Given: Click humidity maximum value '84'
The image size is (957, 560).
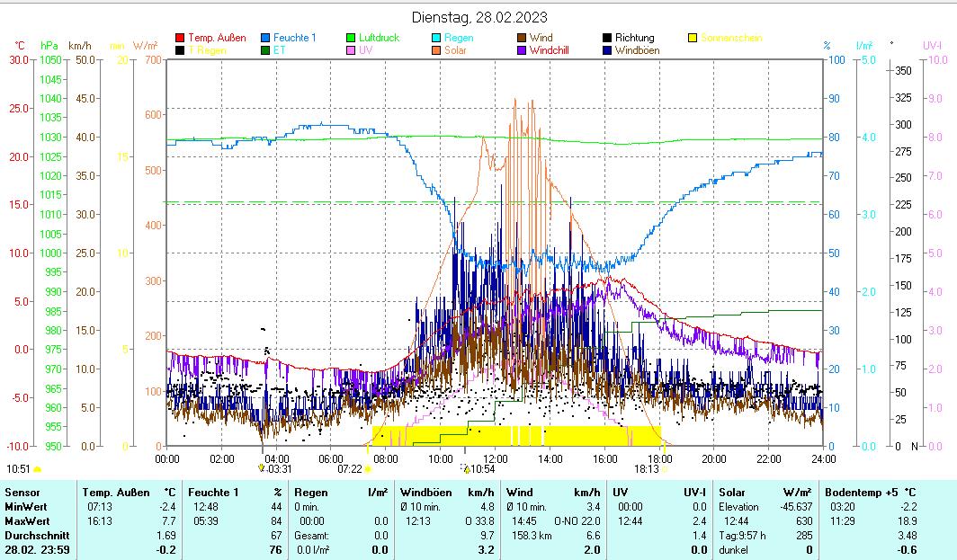Looking at the screenshot, I should [x=276, y=521].
